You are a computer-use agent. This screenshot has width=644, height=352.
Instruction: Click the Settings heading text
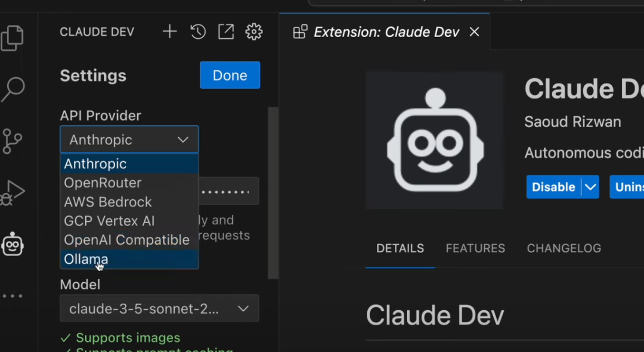coord(93,76)
